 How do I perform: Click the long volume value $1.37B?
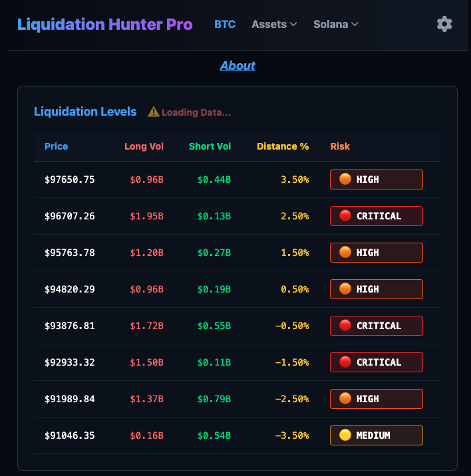(x=147, y=399)
